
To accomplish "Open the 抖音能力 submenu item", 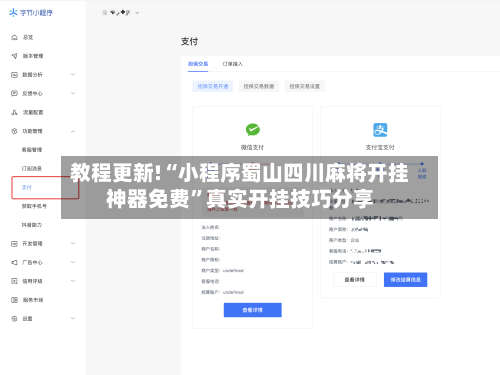I will coord(32,225).
